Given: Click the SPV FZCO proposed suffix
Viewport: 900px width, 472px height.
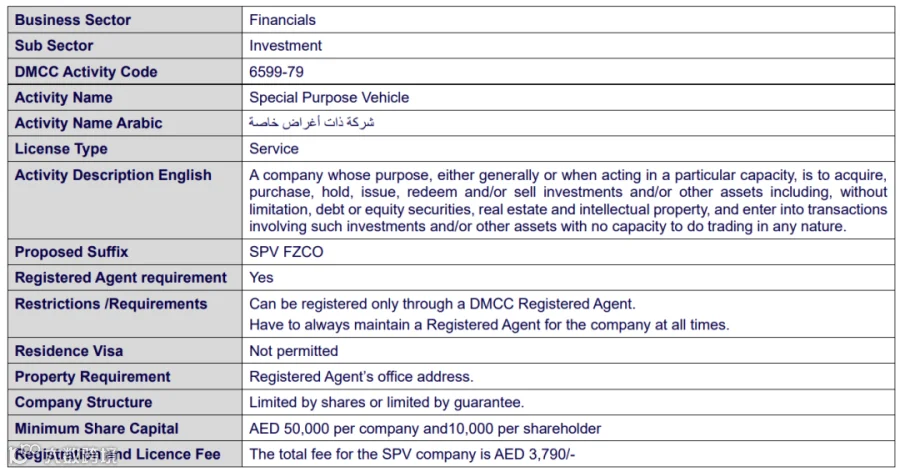Looking at the screenshot, I should (286, 252).
